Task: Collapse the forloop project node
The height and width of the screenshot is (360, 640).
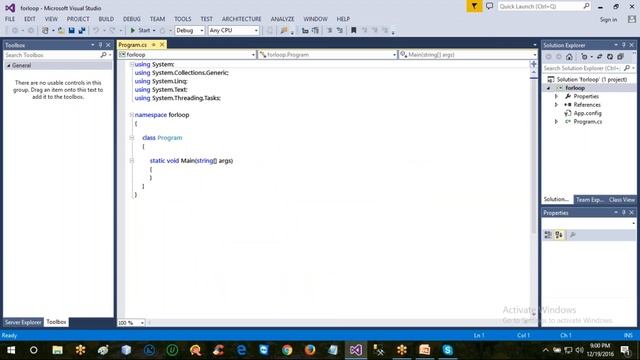Action: point(548,88)
